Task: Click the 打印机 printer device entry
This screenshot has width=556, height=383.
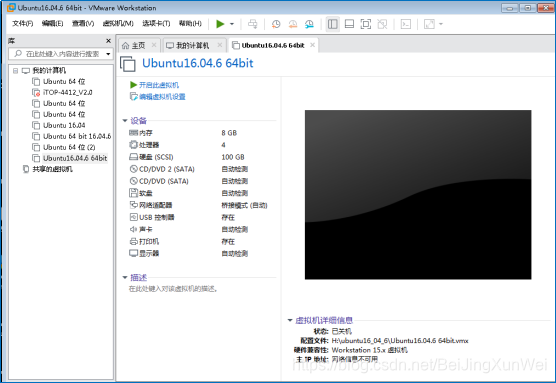Action: [144, 242]
